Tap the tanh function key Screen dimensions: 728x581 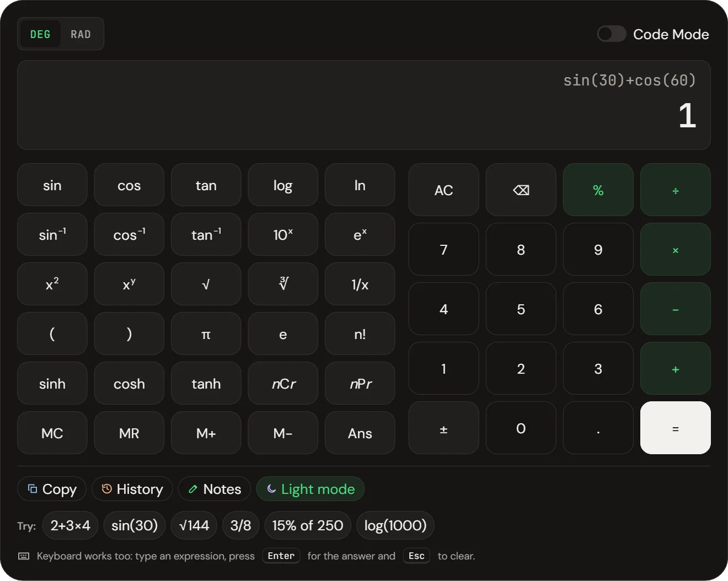pyautogui.click(x=206, y=383)
